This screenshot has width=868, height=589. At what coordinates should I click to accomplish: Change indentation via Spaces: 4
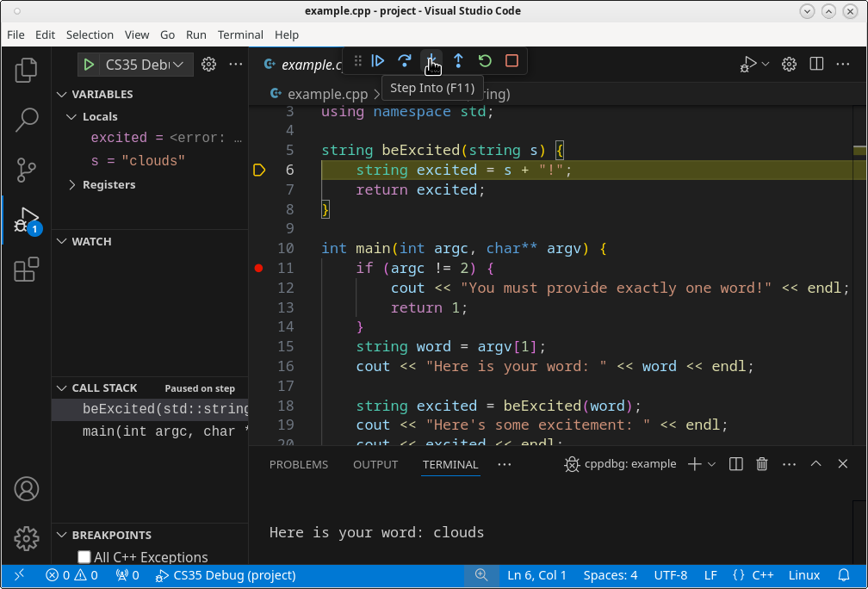click(x=610, y=575)
